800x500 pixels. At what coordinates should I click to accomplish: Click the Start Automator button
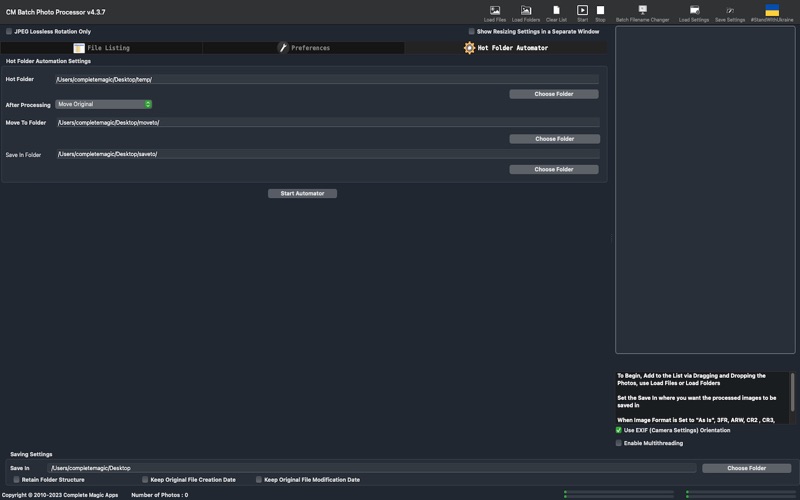(x=302, y=193)
